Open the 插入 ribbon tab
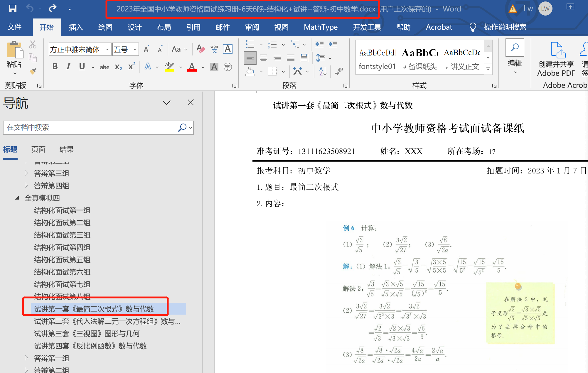This screenshot has width=588, height=373. pos(76,27)
